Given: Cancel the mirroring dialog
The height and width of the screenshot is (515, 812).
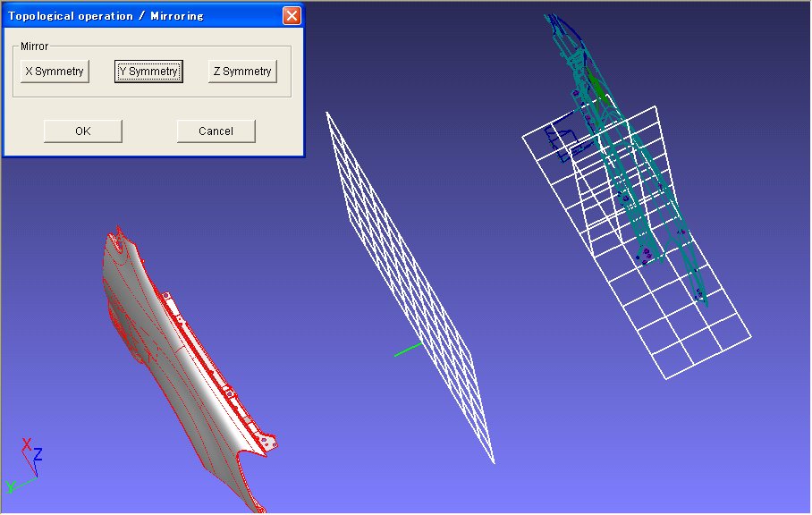Looking at the screenshot, I should pyautogui.click(x=216, y=131).
